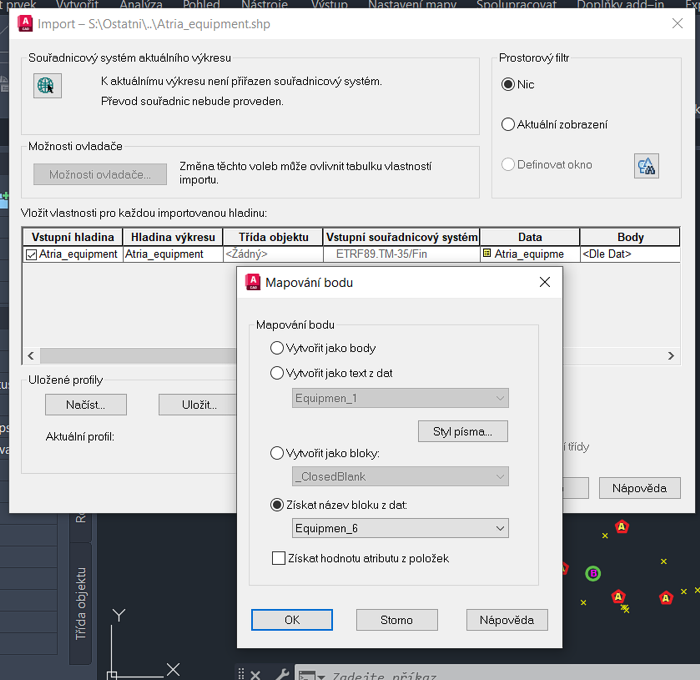Viewport: 700px width, 680px height.
Task: Close the Mapování bodu dialog
Action: [x=545, y=282]
